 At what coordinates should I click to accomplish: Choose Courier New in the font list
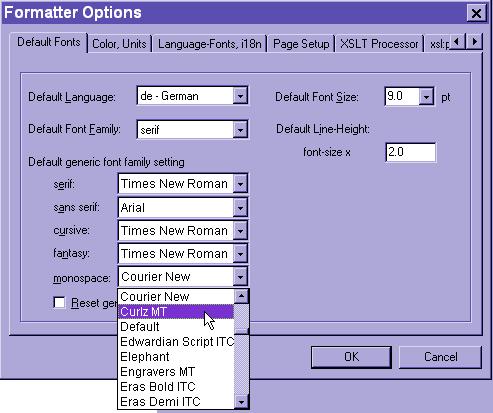tap(176, 296)
